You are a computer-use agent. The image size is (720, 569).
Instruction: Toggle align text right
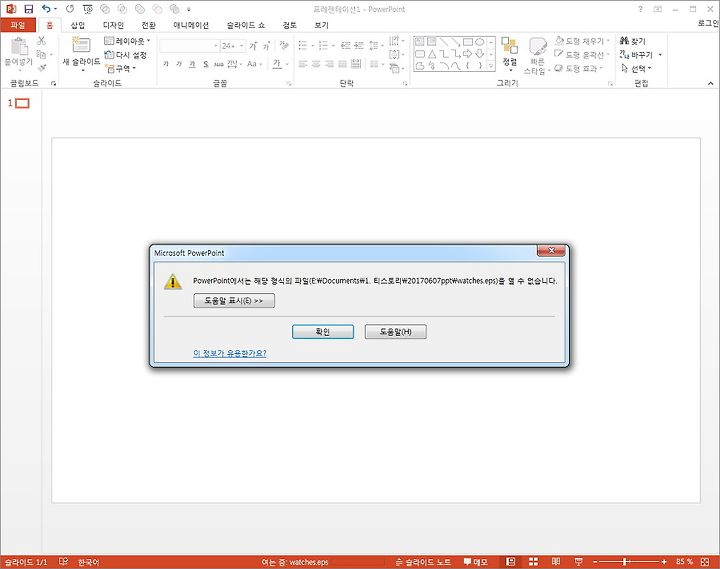(329, 64)
